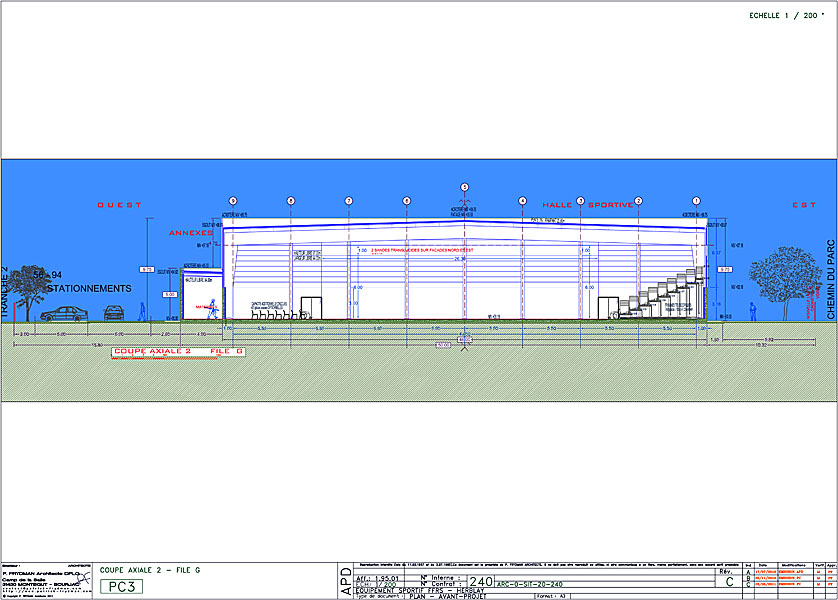The height and width of the screenshot is (600, 838).
Task: Click the 240 drawing number field
Action: click(x=481, y=581)
